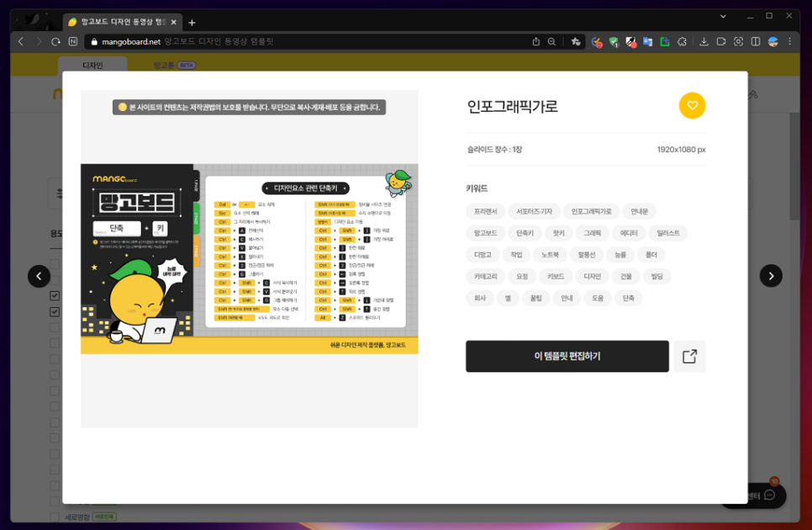812x530 pixels.
Task: Open the Google Translate extension
Action: click(647, 42)
